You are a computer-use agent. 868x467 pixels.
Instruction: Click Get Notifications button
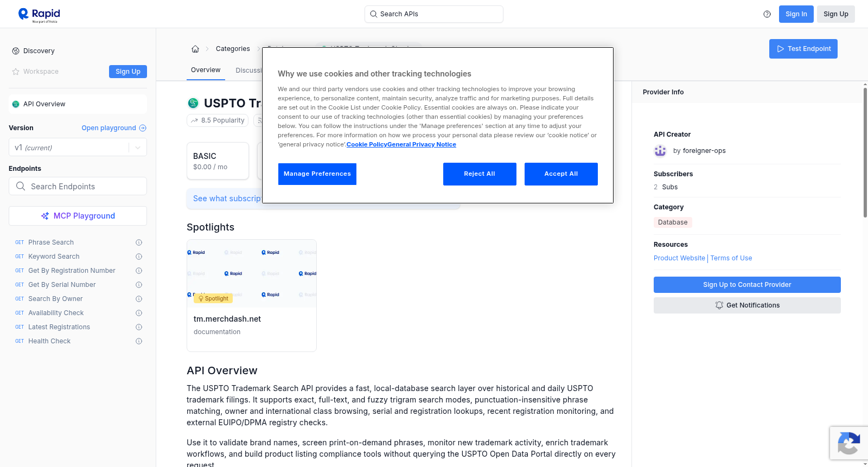(x=747, y=305)
